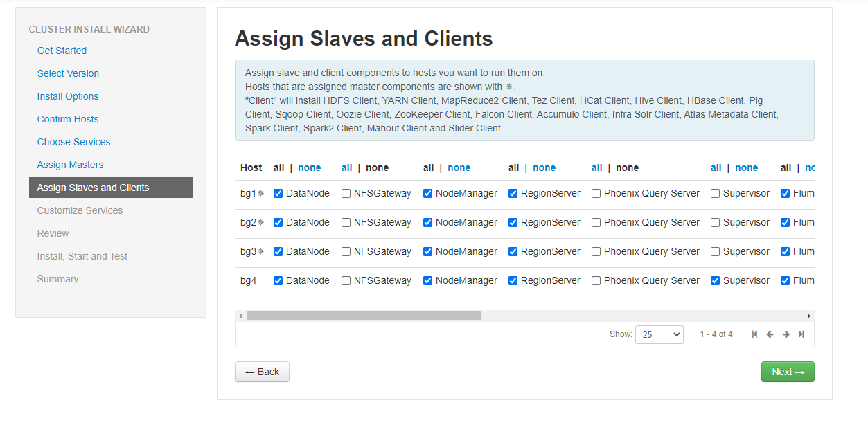Click the green Next button
868x427 pixels.
[788, 372]
